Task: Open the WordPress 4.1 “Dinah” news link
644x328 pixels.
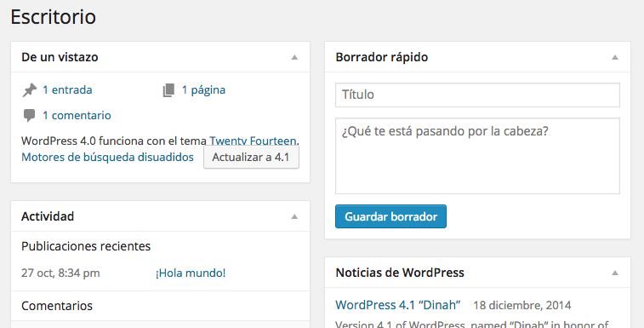Action: point(398,305)
